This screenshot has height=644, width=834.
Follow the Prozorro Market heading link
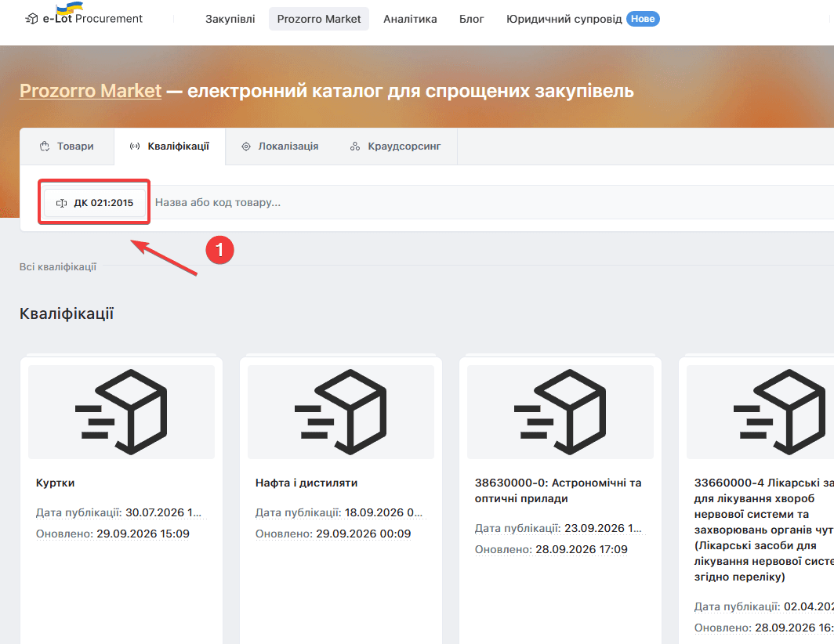click(x=90, y=91)
